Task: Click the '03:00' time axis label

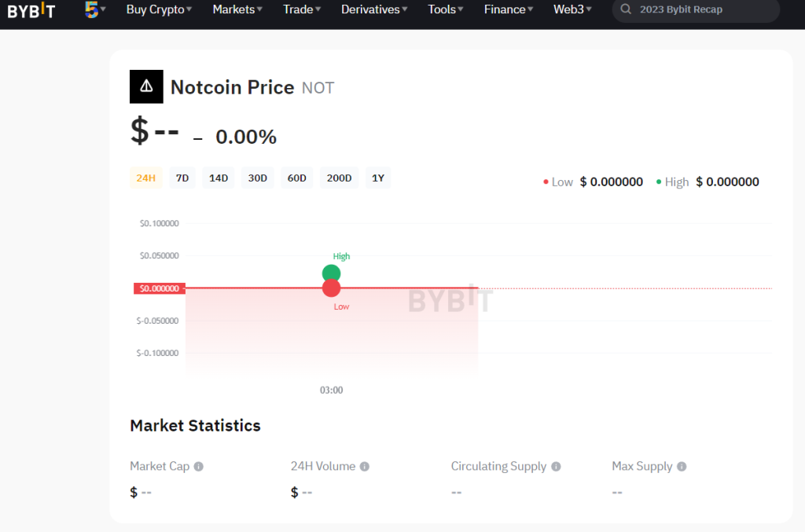Action: tap(331, 390)
